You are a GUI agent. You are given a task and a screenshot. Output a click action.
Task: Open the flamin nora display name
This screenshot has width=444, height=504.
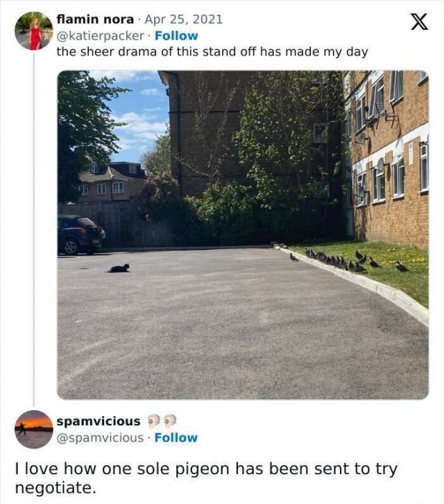[94, 19]
